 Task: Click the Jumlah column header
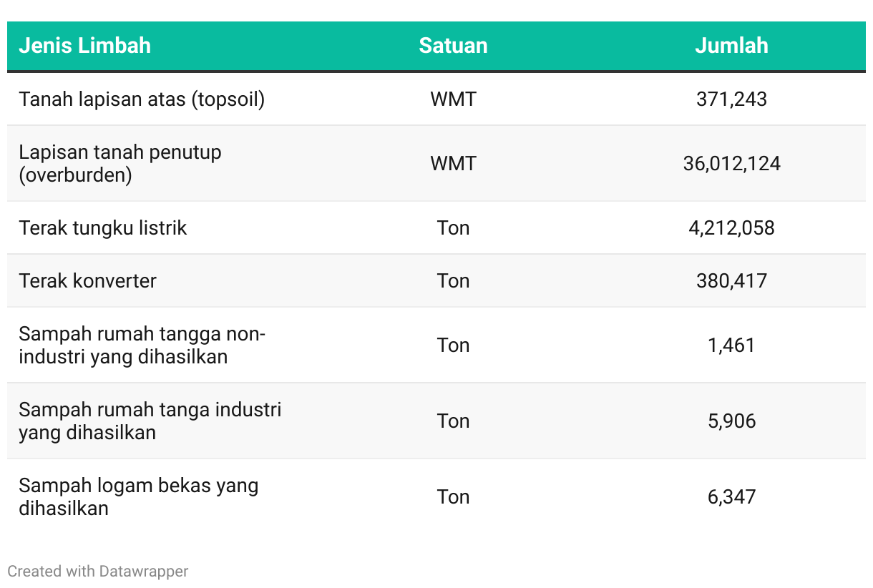tap(731, 46)
